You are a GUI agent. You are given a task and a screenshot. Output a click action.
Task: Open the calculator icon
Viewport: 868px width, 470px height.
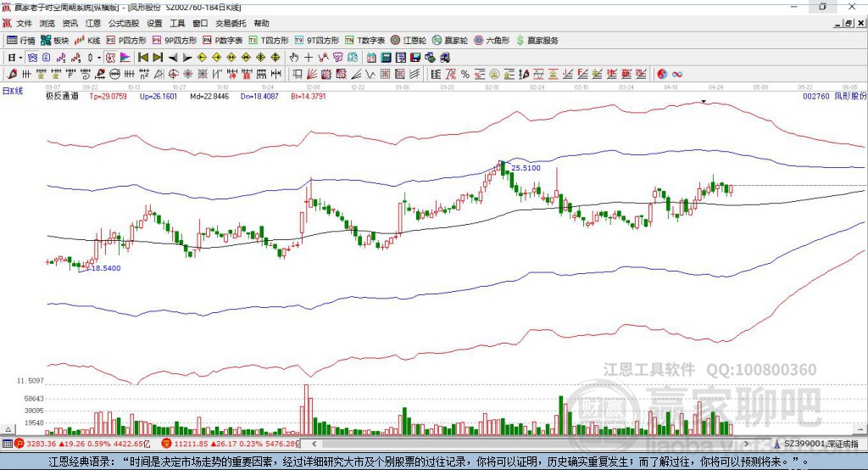click(x=386, y=58)
